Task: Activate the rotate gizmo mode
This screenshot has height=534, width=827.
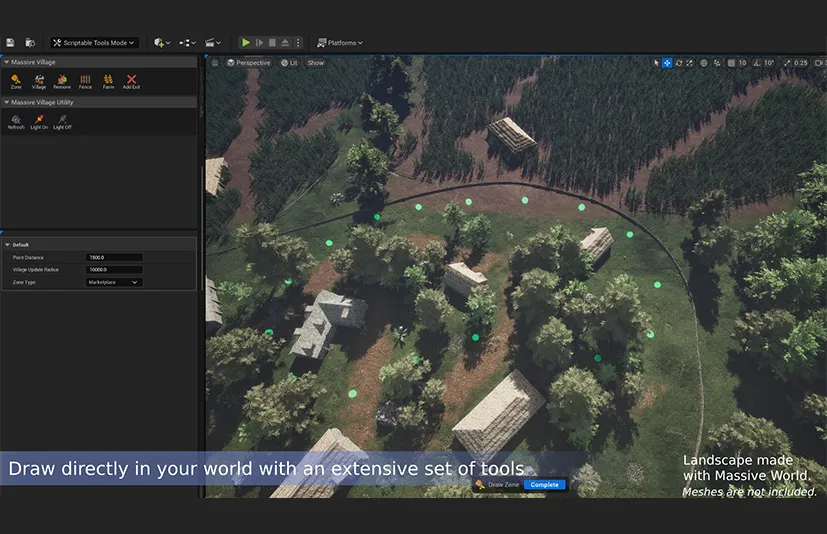Action: click(679, 63)
